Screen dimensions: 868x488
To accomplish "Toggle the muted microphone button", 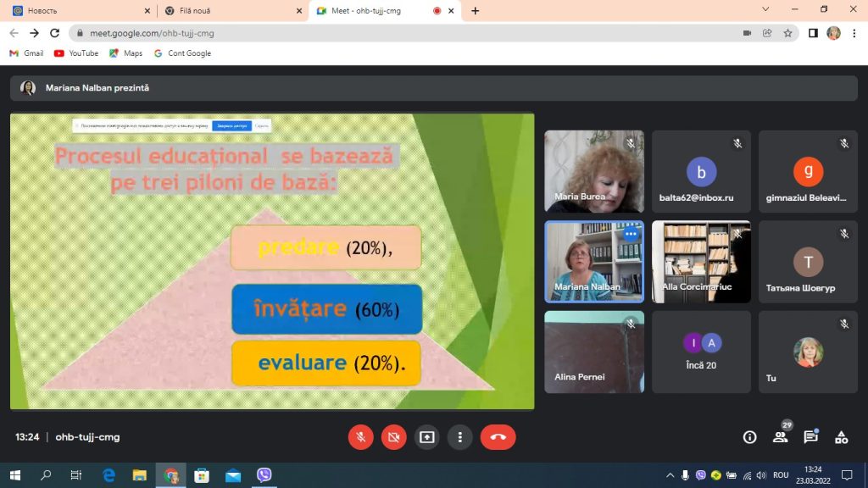I will pyautogui.click(x=360, y=437).
